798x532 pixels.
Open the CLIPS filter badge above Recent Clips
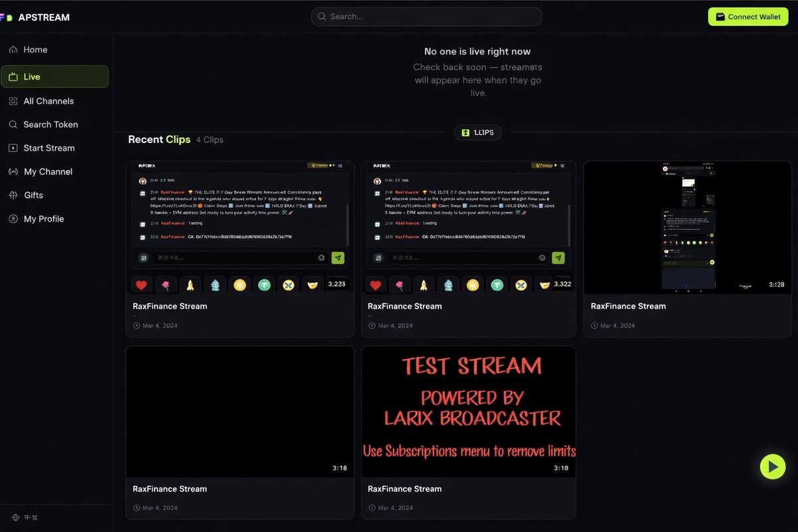tap(477, 132)
